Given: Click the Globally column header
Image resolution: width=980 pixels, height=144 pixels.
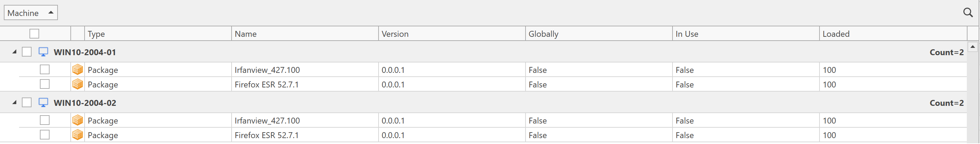Looking at the screenshot, I should click(598, 34).
